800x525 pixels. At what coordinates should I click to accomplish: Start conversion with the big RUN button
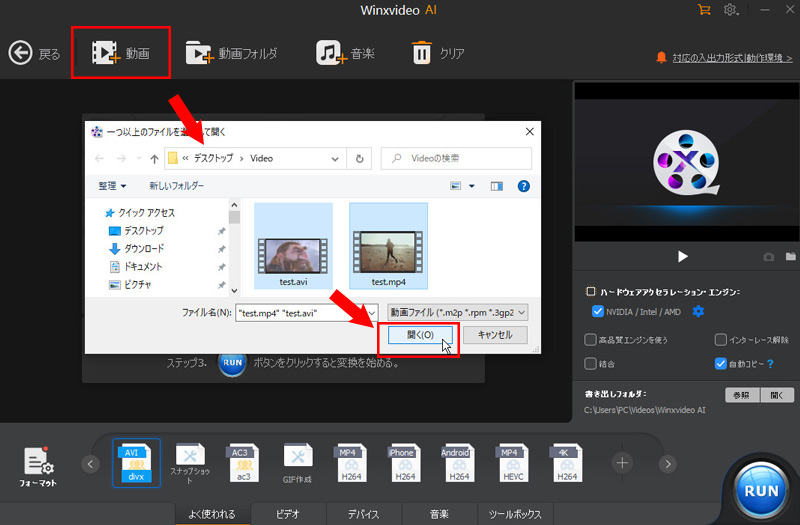click(x=761, y=491)
